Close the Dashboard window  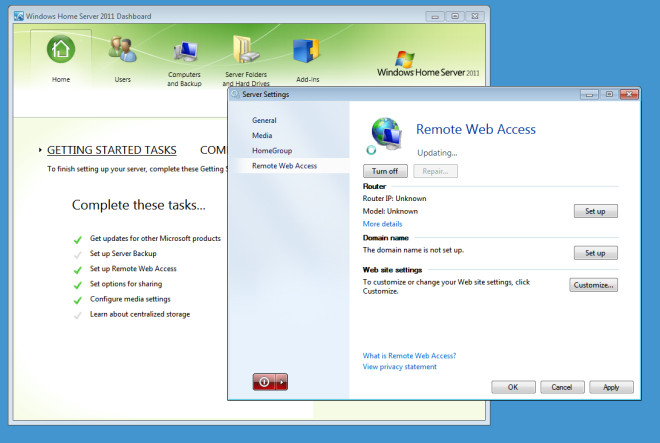pos(475,16)
